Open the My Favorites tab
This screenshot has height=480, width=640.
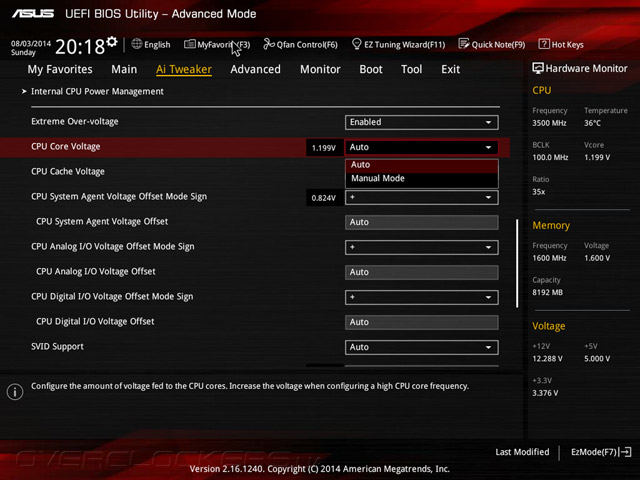[60, 69]
